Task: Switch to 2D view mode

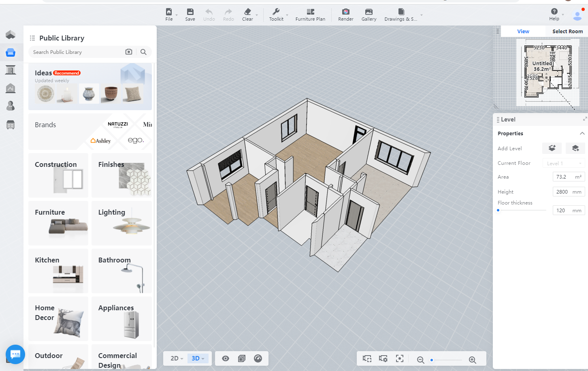Action: point(177,358)
